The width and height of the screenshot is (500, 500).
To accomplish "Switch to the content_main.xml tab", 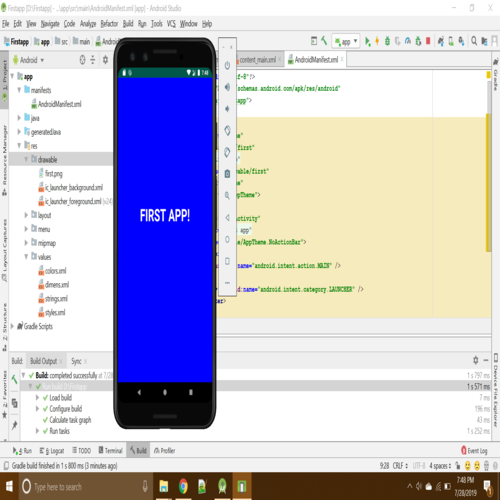I will (x=257, y=60).
